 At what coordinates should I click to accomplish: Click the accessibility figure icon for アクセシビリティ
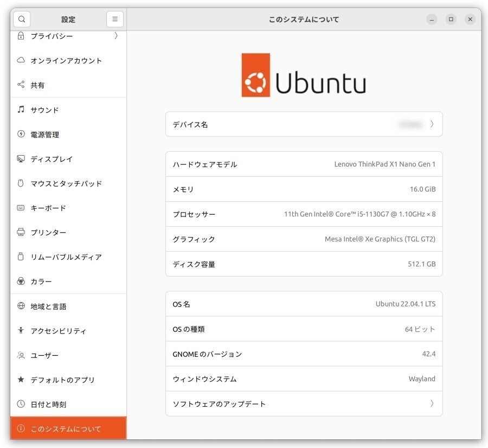pos(21,331)
